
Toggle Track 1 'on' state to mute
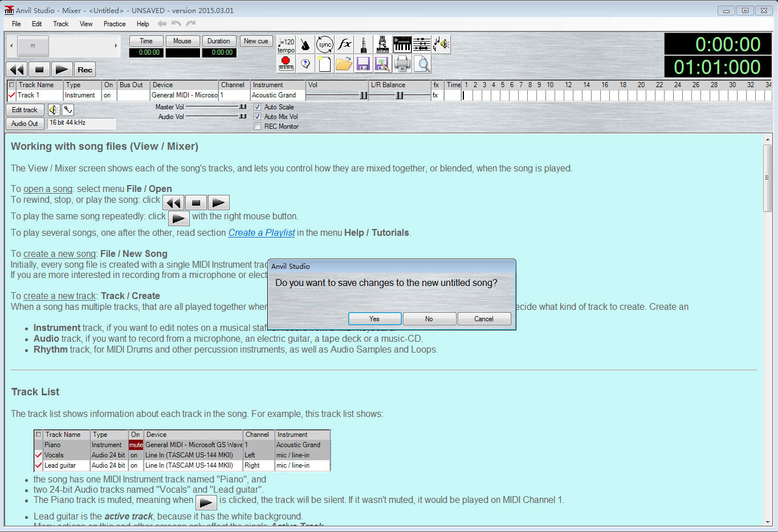pos(109,95)
